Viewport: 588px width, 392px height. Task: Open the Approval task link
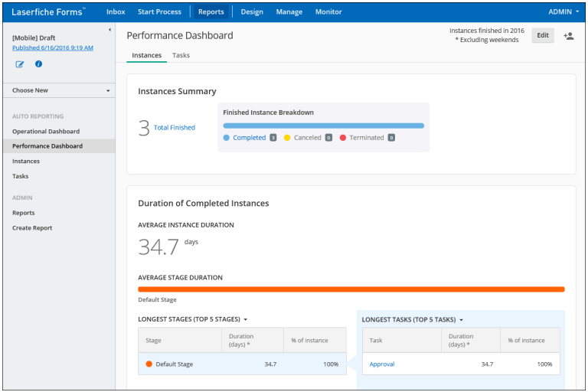382,364
